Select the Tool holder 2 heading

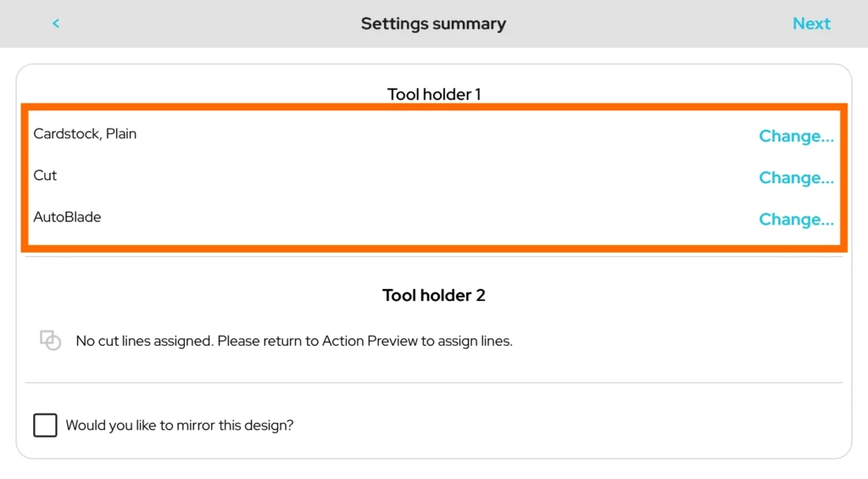point(434,295)
